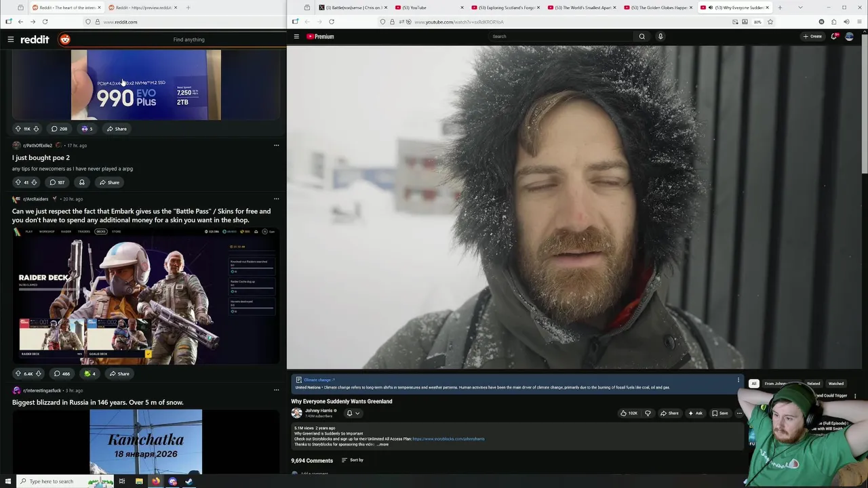Open 466 comments on ArcRaiders post
868x488 pixels.
tap(62, 373)
